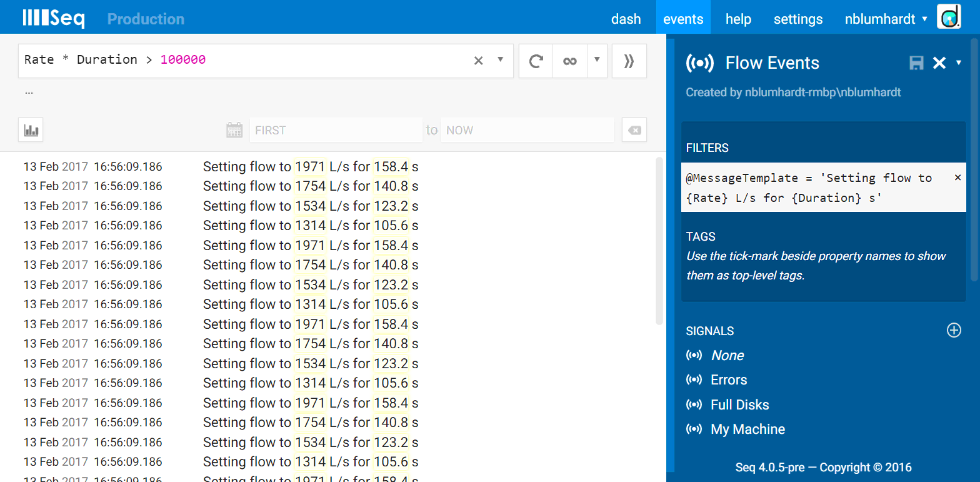Open the help tab
The image size is (980, 482).
pos(738,19)
